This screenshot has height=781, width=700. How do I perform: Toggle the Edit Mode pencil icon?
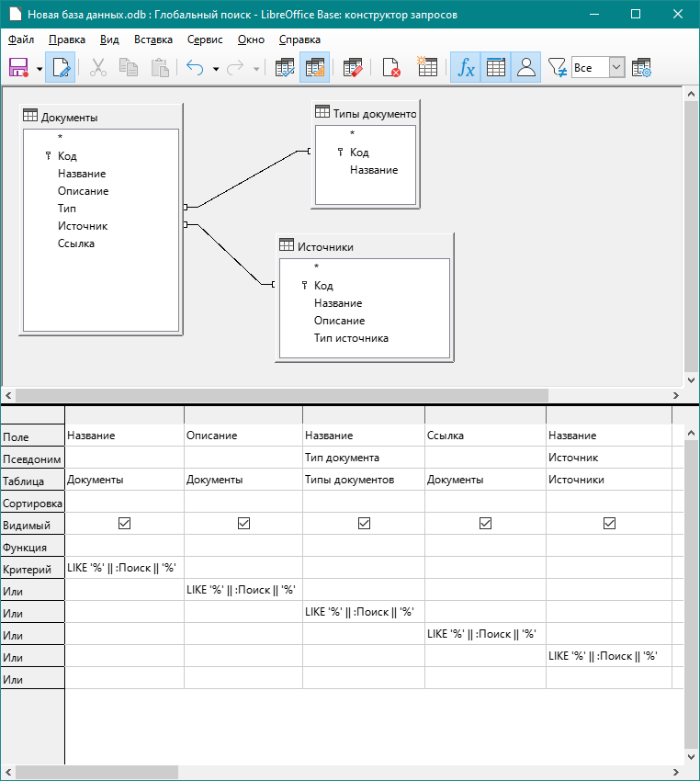tap(61, 67)
